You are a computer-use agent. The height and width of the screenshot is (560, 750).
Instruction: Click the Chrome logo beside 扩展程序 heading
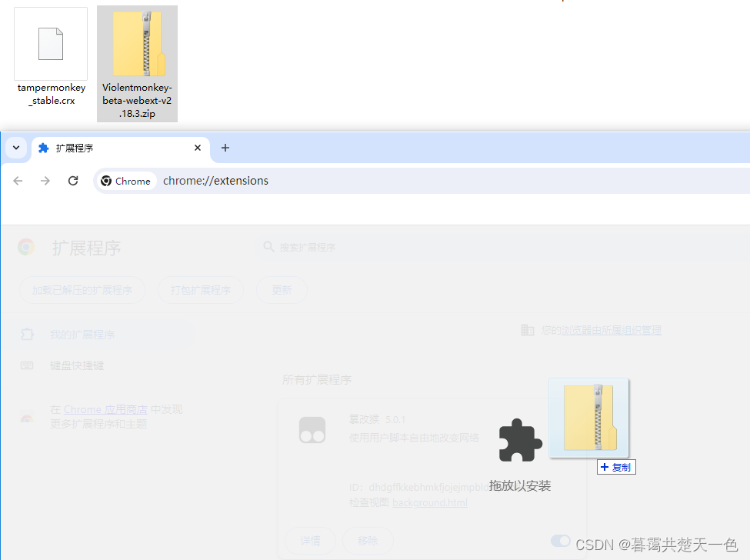[x=26, y=247]
